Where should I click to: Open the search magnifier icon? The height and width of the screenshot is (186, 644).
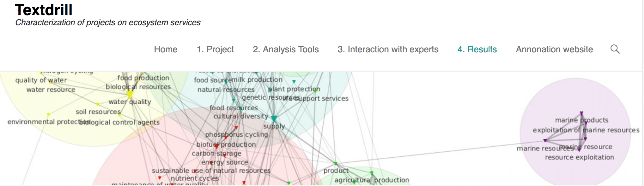[615, 49]
